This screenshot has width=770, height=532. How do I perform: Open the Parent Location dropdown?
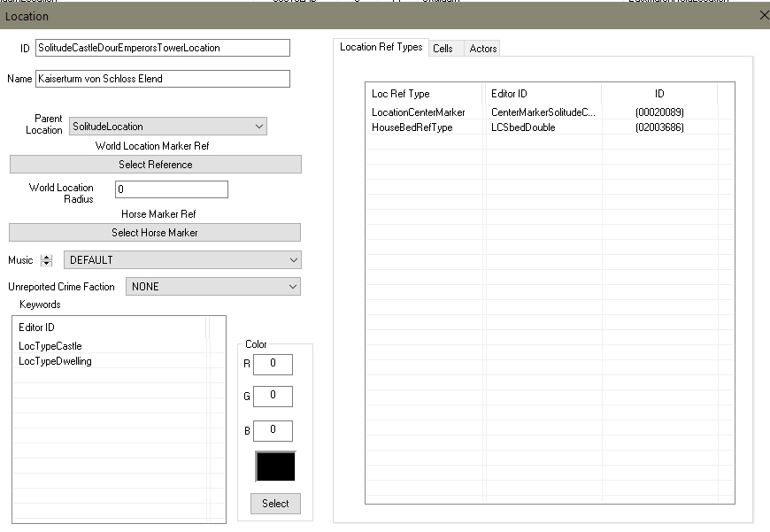point(168,127)
